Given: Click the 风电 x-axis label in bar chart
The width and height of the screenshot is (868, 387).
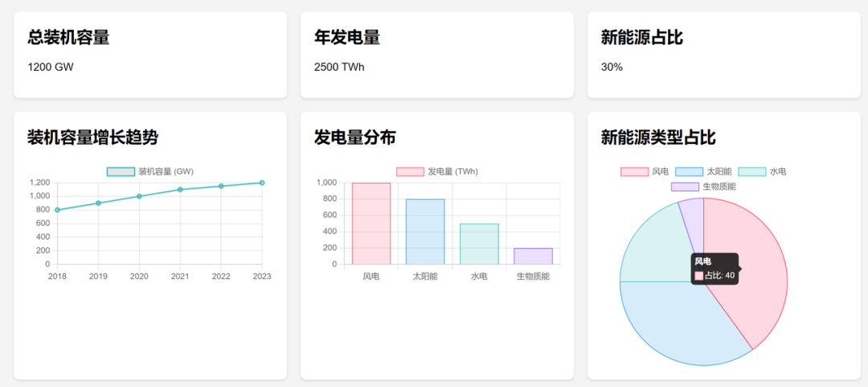Looking at the screenshot, I should (x=371, y=276).
